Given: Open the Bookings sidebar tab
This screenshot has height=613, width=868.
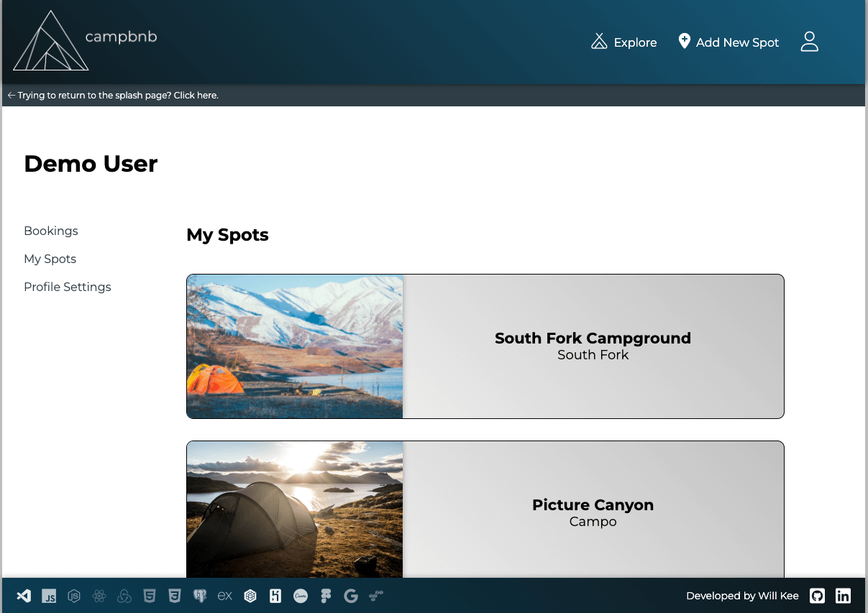Looking at the screenshot, I should 51,231.
